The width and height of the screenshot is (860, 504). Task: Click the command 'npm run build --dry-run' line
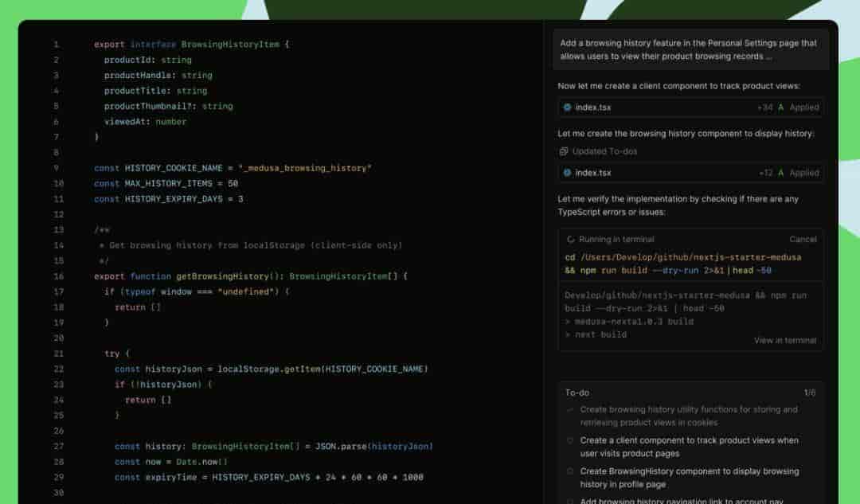click(x=668, y=271)
